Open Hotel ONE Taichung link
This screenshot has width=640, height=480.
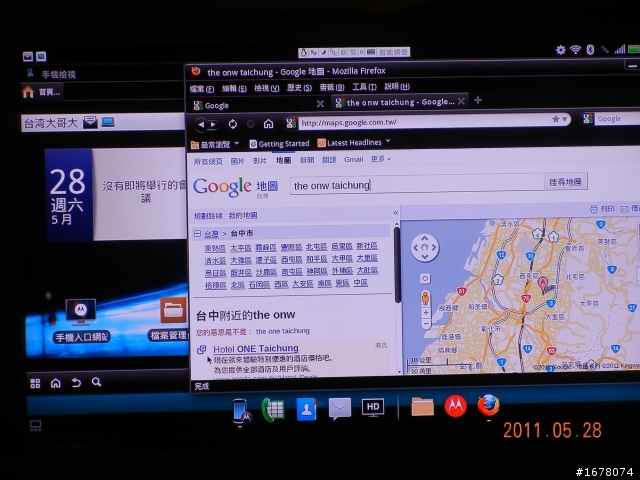coord(256,349)
